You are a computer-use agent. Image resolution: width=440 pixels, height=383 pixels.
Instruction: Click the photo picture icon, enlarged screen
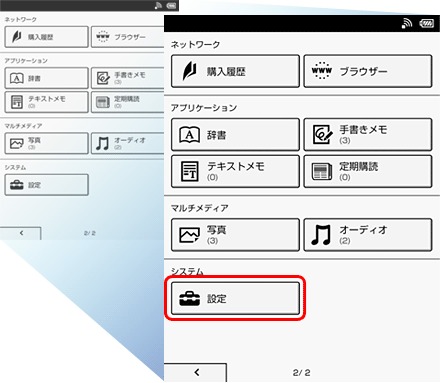[x=189, y=235]
